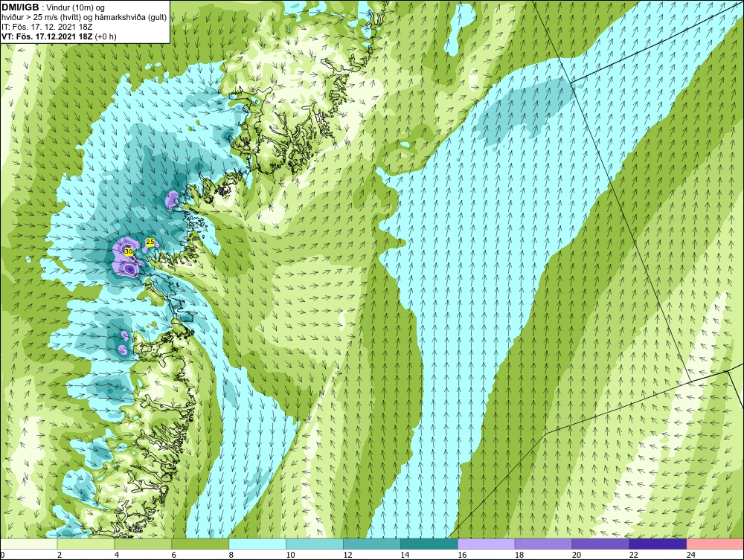744x560 pixels.
Task: Click legend scale value 12
Action: 347,555
